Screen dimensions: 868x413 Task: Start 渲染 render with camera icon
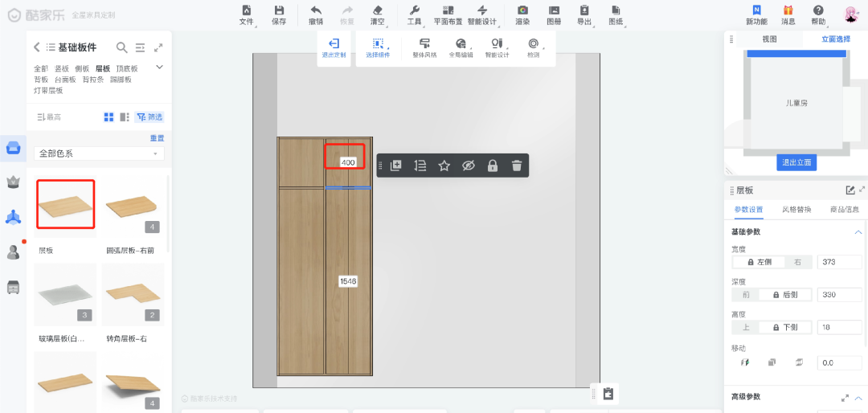[522, 15]
